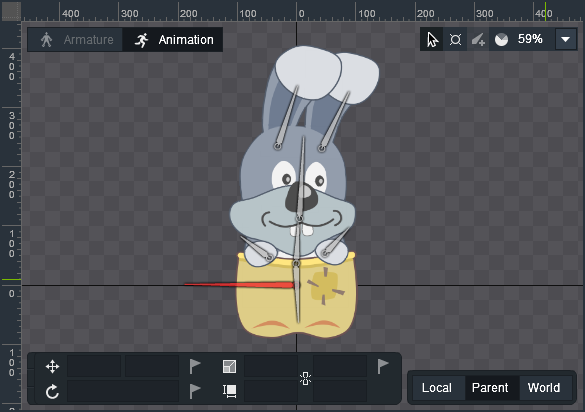Select the Create bone tool icon

(x=478, y=40)
